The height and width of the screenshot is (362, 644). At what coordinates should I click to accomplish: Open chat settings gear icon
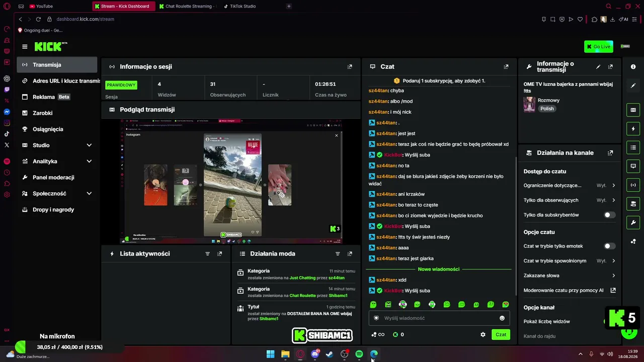point(483,334)
